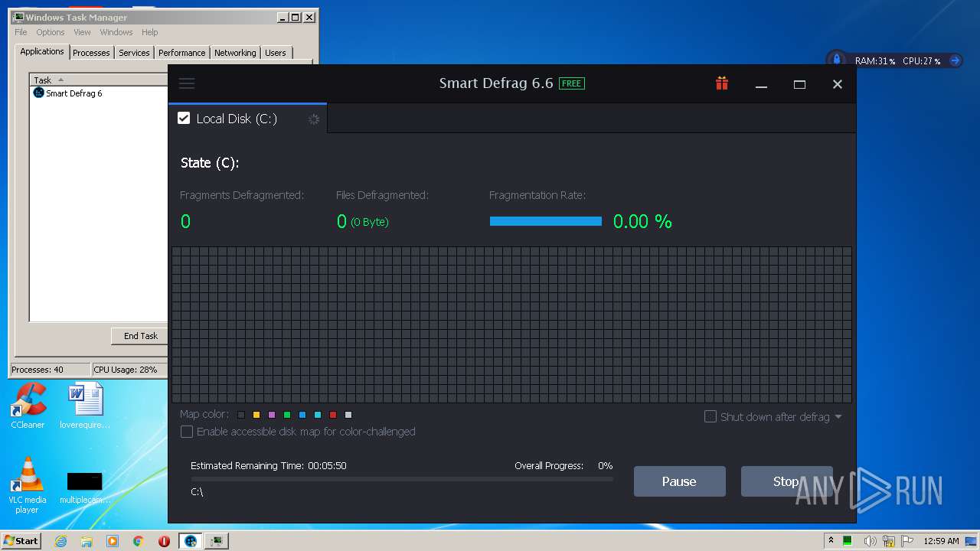Open Internet Explorer from the taskbar
Screen dimensions: 980x551
[x=60, y=541]
